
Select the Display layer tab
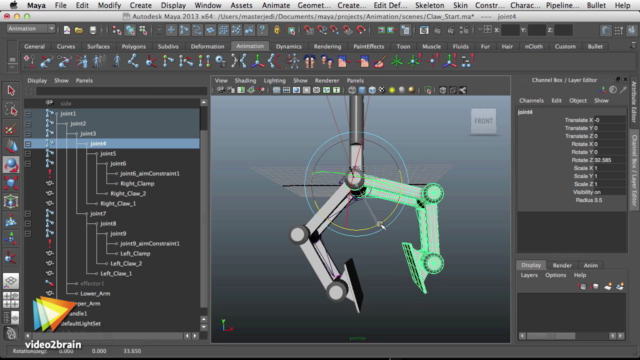click(531, 265)
